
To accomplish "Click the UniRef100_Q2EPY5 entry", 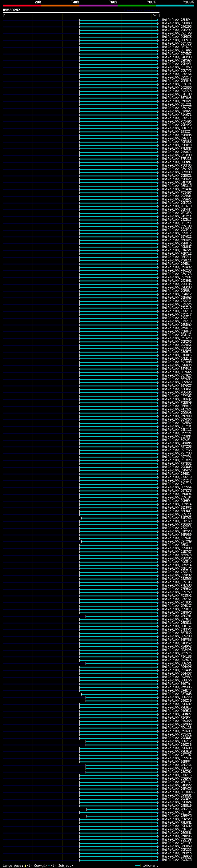I will (x=177, y=816).
